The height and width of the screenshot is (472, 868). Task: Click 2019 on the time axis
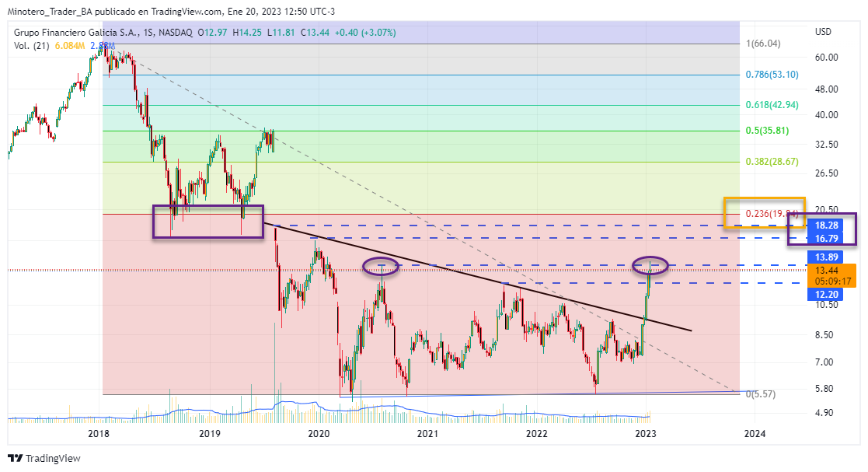209,434
